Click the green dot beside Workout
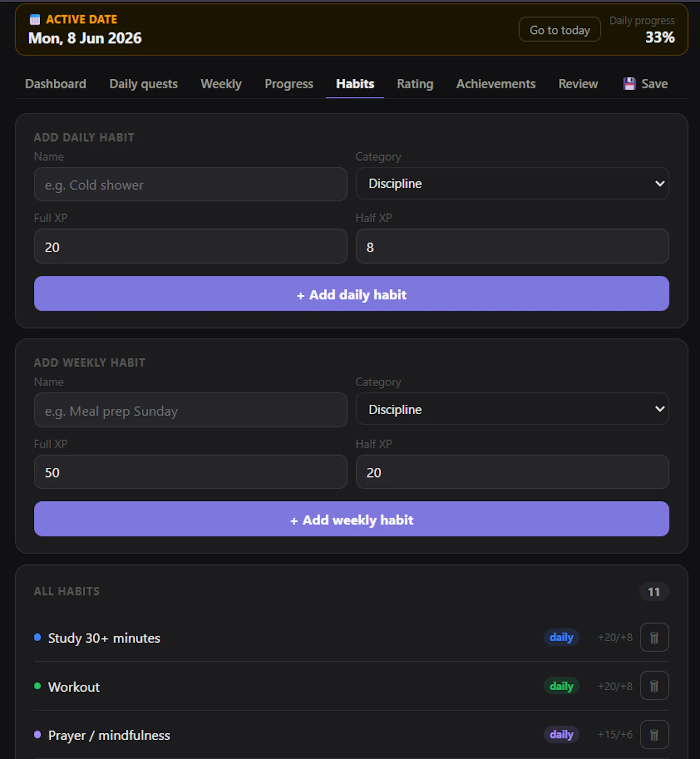Viewport: 700px width, 759px height. pos(38,686)
